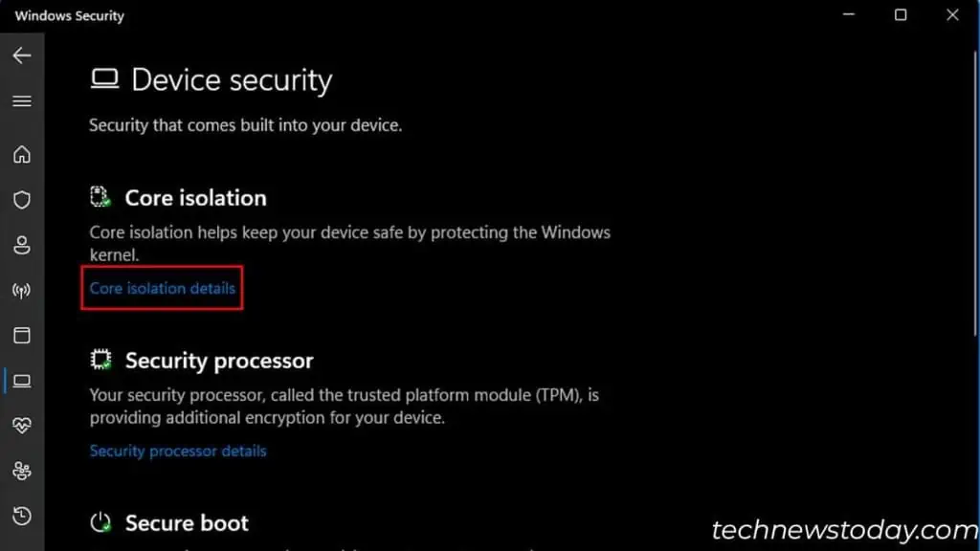Click the Core isolation section title
This screenshot has width=980, height=551.
195,198
